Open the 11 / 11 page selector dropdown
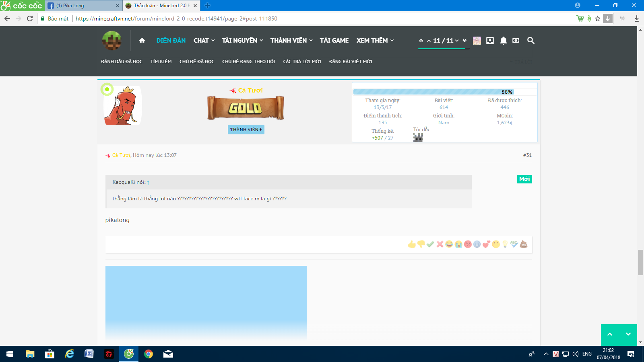Viewport: 644px width, 362px height. pos(446,41)
